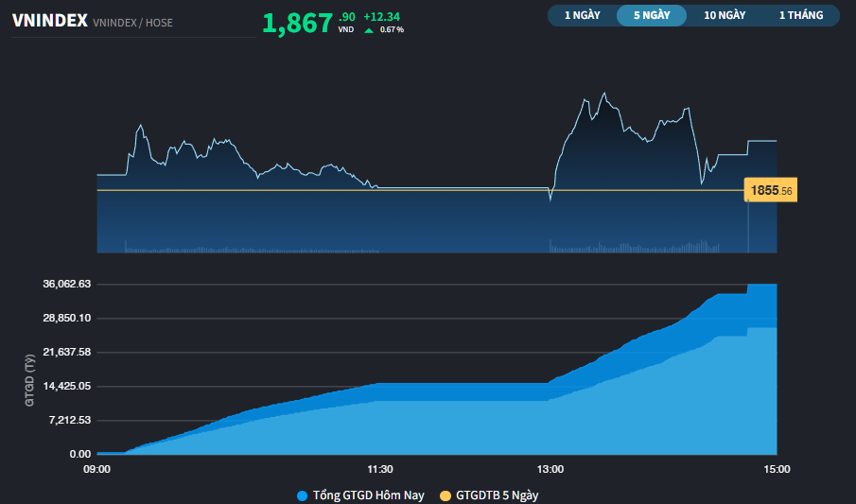856x504 pixels.
Task: Click the VNINDEX / HOSE subtitle
Action: [x=133, y=22]
